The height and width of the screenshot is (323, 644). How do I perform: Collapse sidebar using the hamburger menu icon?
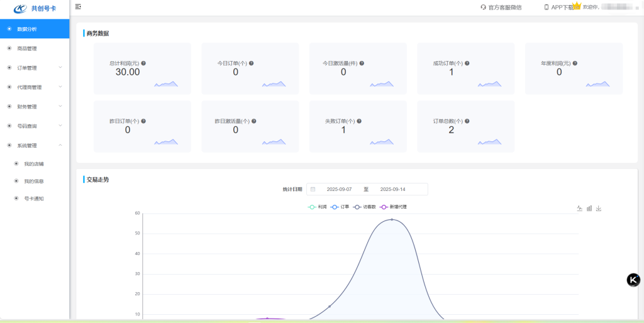(x=78, y=6)
